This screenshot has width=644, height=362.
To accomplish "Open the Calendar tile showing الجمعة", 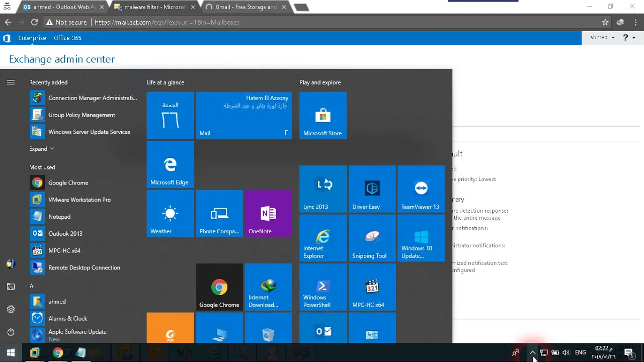I will coord(170,115).
